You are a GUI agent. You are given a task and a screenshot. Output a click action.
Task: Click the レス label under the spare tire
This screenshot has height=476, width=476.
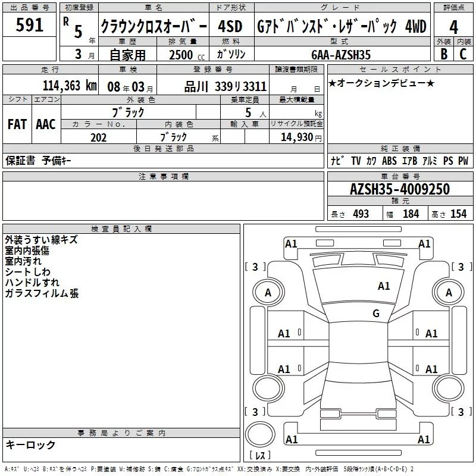[x=260, y=456]
